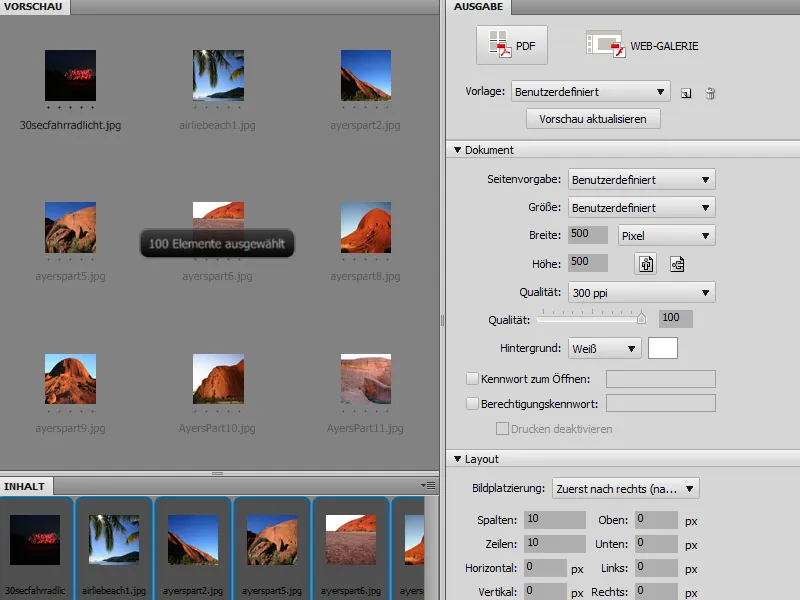
Task: Click the save template icon next to Vorlage
Action: click(x=686, y=93)
